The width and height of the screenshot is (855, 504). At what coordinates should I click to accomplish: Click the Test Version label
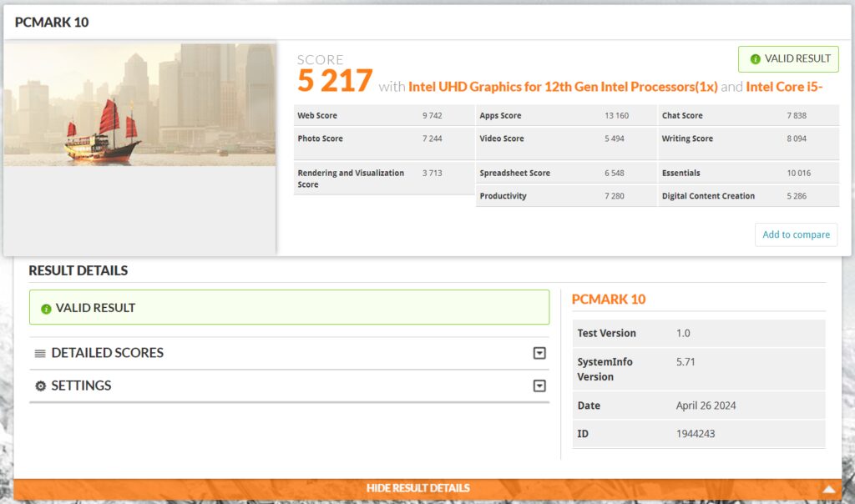(x=606, y=333)
